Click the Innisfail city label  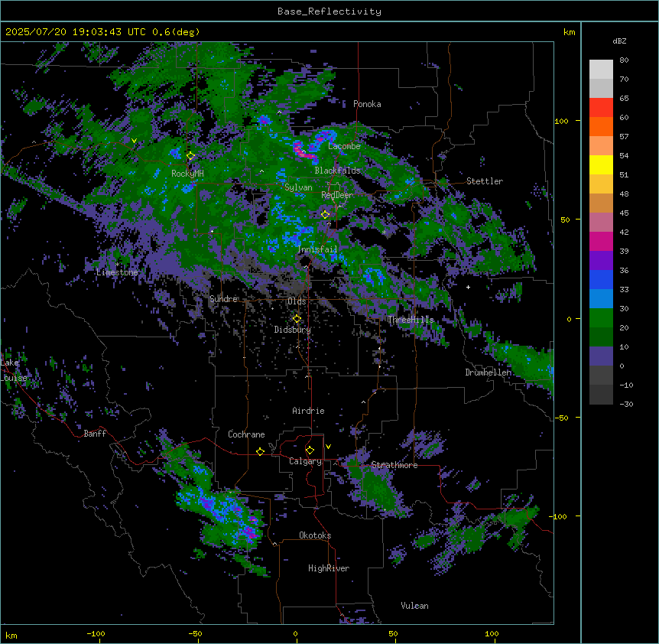(317, 249)
